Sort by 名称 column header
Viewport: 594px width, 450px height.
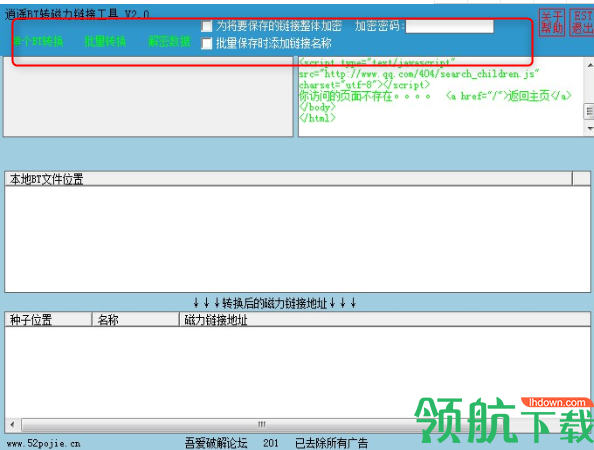coord(136,320)
